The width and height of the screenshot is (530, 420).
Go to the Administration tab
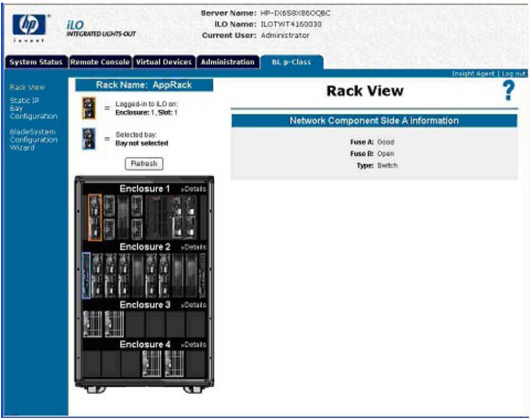point(228,62)
